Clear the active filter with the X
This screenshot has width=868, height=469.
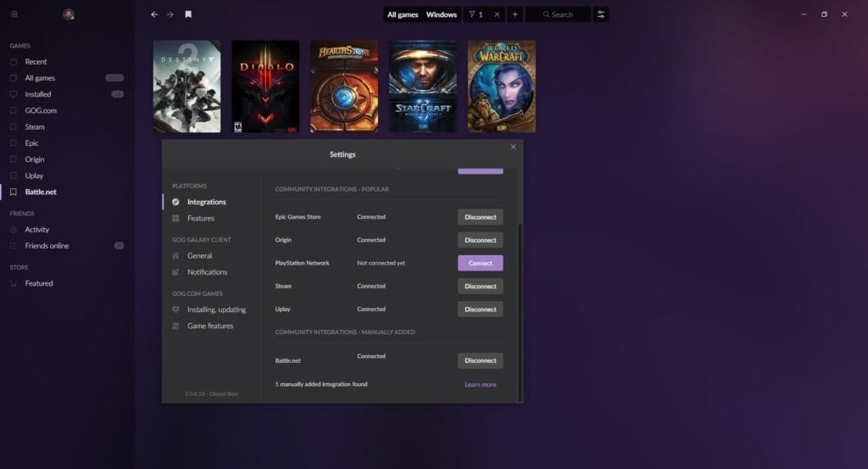(497, 14)
